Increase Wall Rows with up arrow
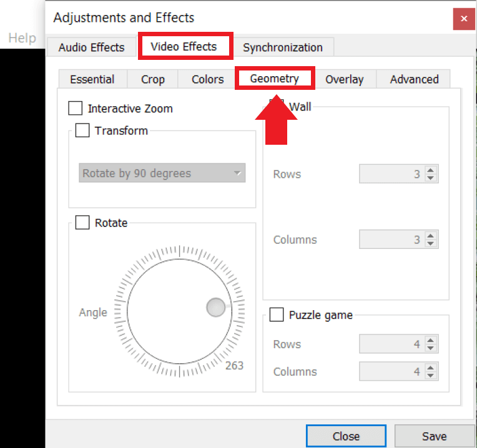This screenshot has width=477, height=448. [x=430, y=170]
